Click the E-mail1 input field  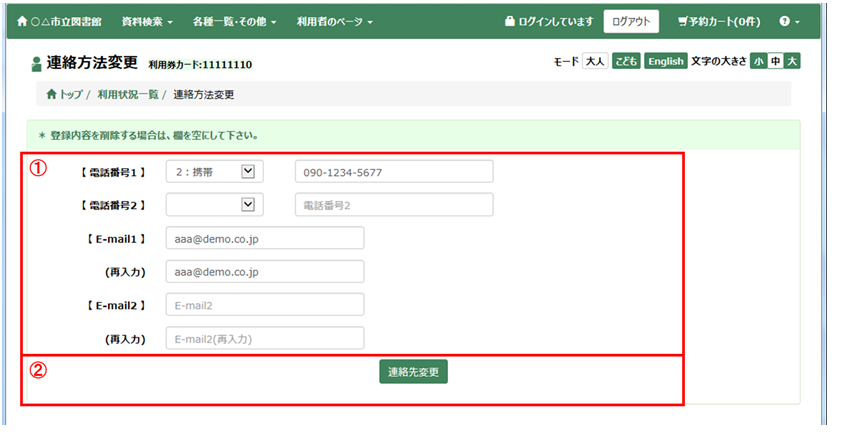[264, 238]
